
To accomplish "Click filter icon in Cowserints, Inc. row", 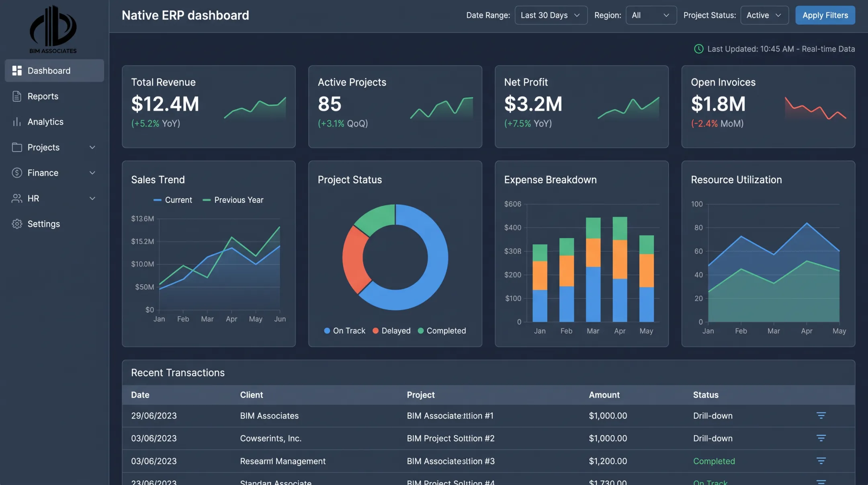I will click(821, 438).
